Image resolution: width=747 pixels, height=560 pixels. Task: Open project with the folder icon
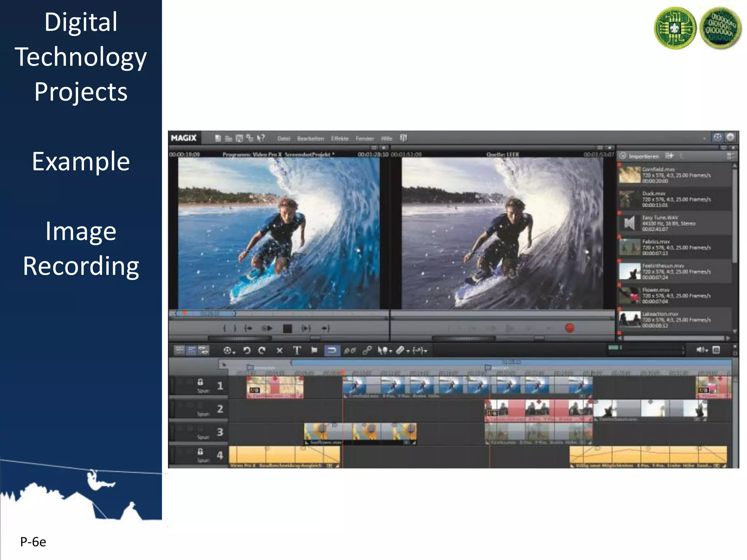pyautogui.click(x=229, y=138)
